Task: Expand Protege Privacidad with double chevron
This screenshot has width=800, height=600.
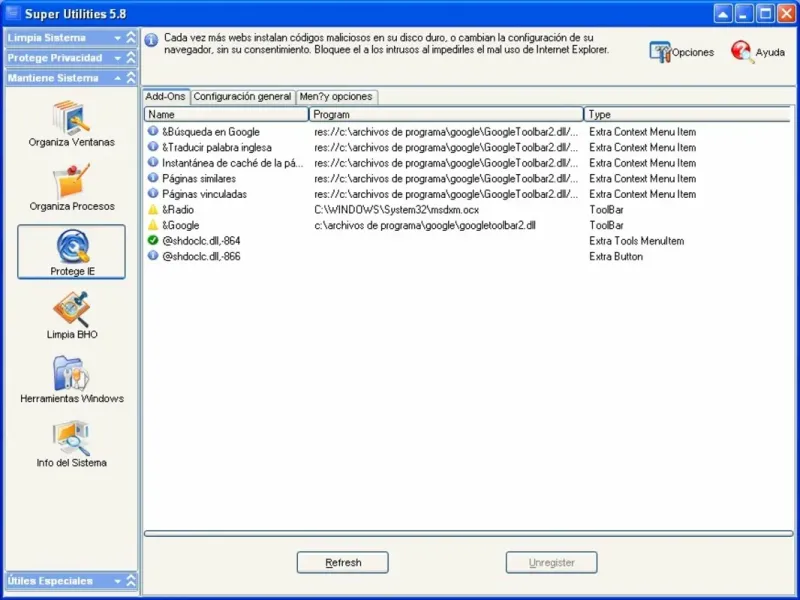Action: point(131,58)
